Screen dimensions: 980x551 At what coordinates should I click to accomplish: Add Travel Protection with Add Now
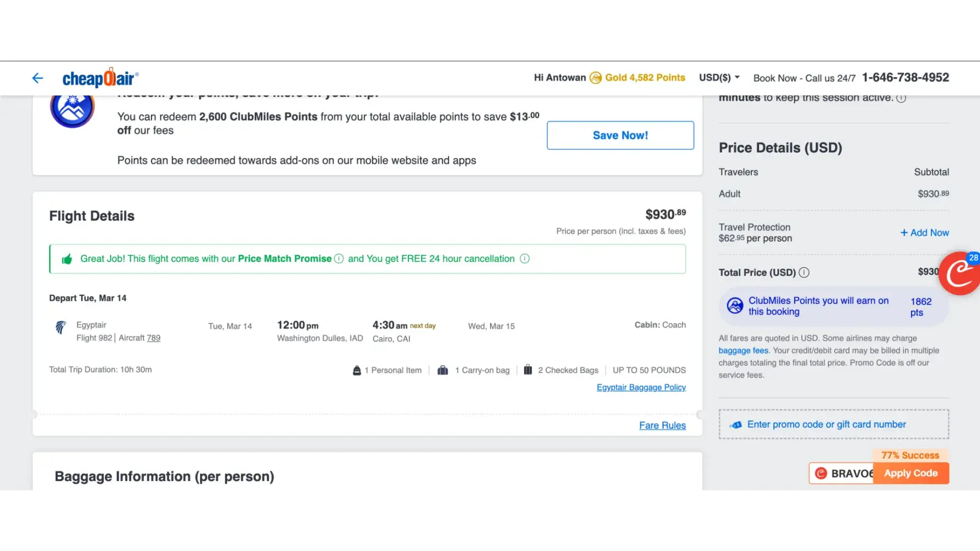tap(924, 233)
